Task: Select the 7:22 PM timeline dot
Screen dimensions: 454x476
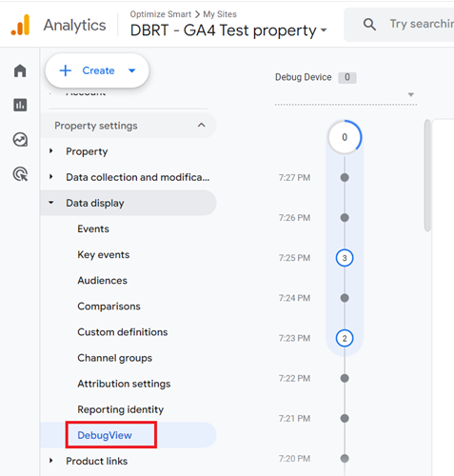Action: tap(345, 378)
